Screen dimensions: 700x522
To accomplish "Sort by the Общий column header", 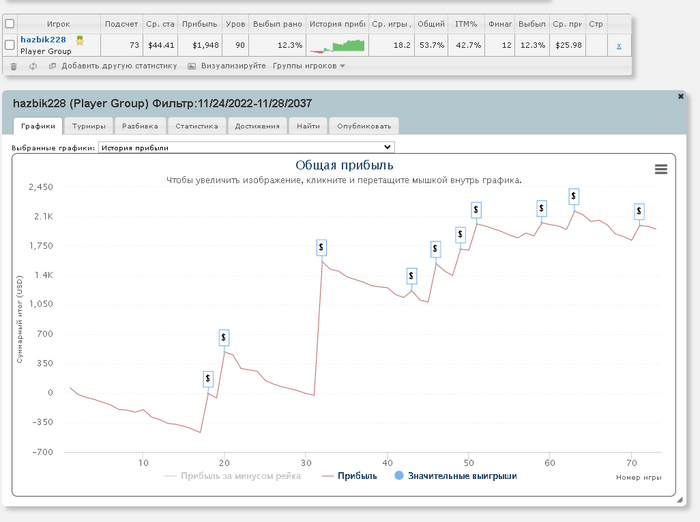I will click(x=431, y=24).
